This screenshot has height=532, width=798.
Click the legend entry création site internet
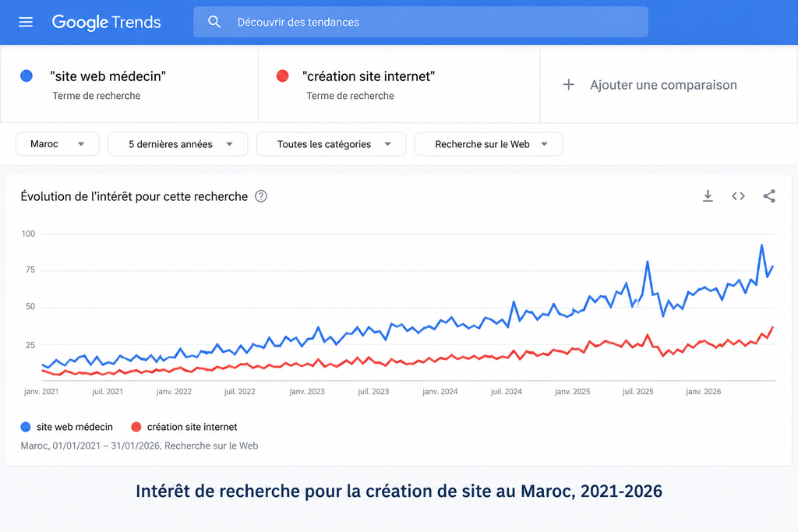(x=184, y=427)
